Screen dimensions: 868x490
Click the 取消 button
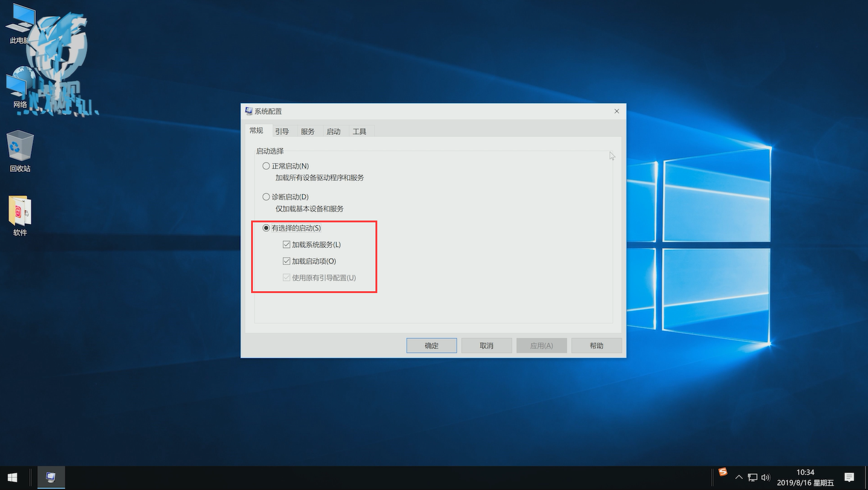(487, 346)
